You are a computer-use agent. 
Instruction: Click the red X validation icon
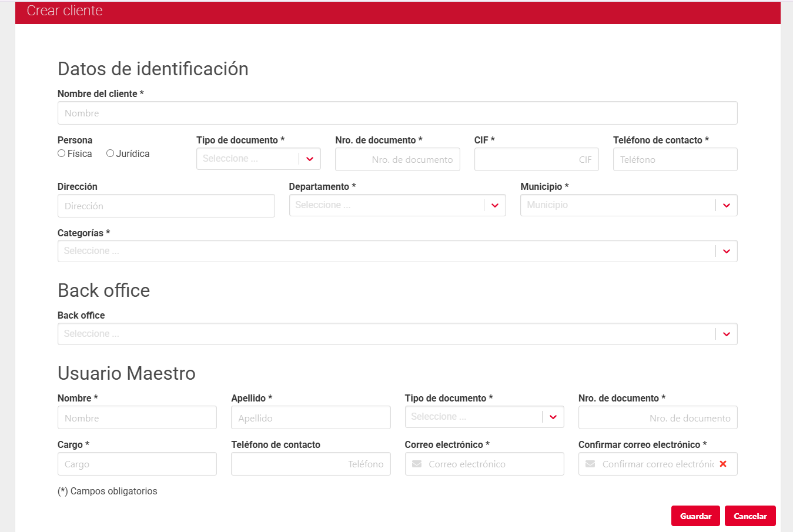coord(723,464)
